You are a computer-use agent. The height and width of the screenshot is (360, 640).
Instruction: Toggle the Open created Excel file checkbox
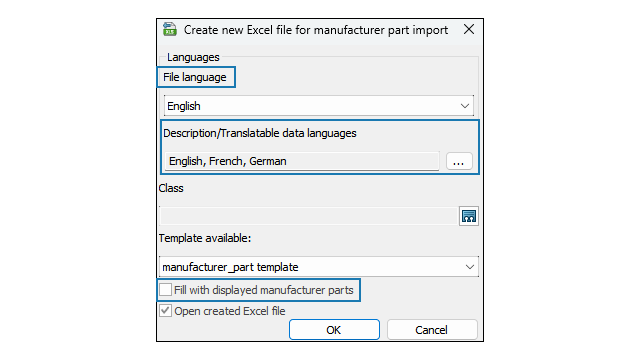coord(165,311)
